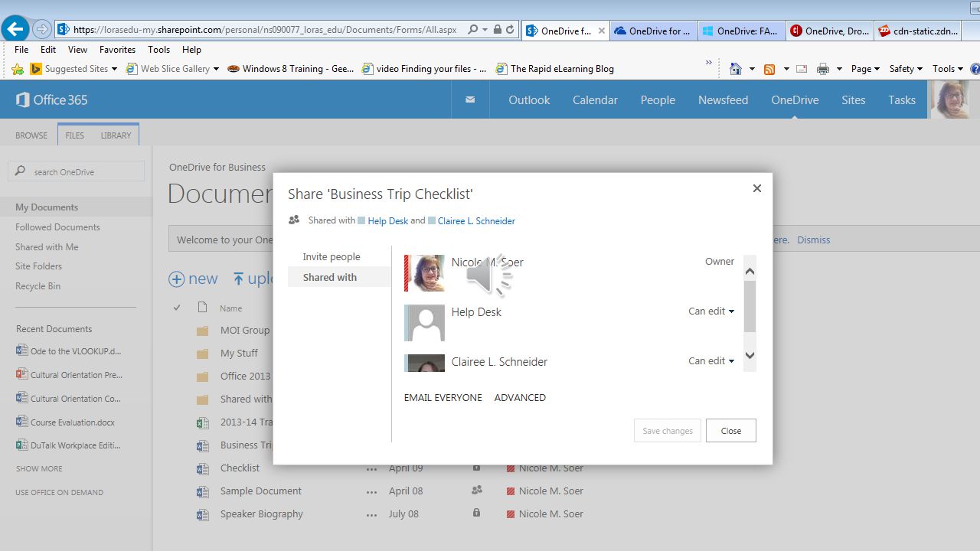Screen dimensions: 980x551
Task: Open the File menu
Action: [x=21, y=49]
